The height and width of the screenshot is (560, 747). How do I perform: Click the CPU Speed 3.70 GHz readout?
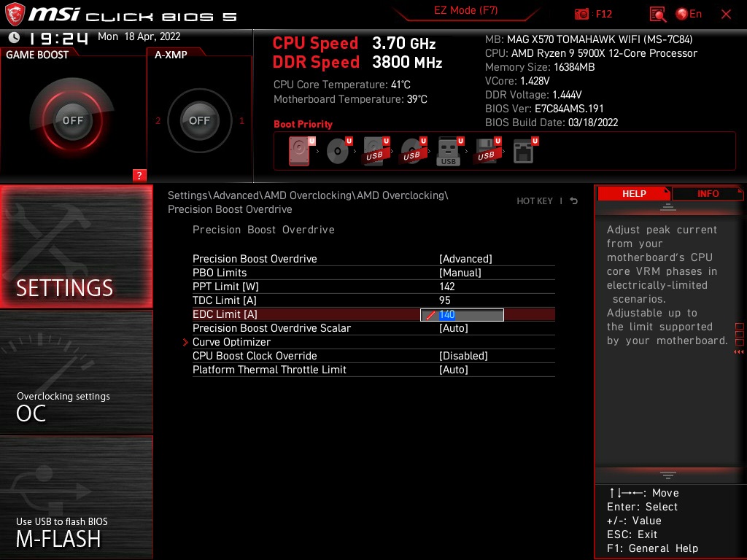pos(354,43)
